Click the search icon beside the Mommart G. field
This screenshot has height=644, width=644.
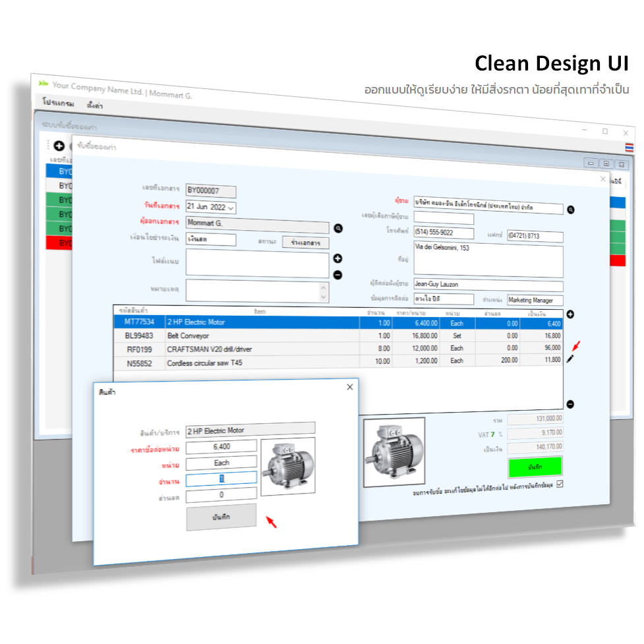point(338,228)
